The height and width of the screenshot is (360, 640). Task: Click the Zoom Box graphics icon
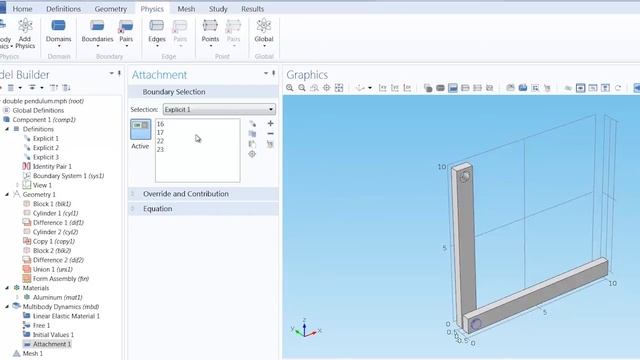tap(314, 88)
